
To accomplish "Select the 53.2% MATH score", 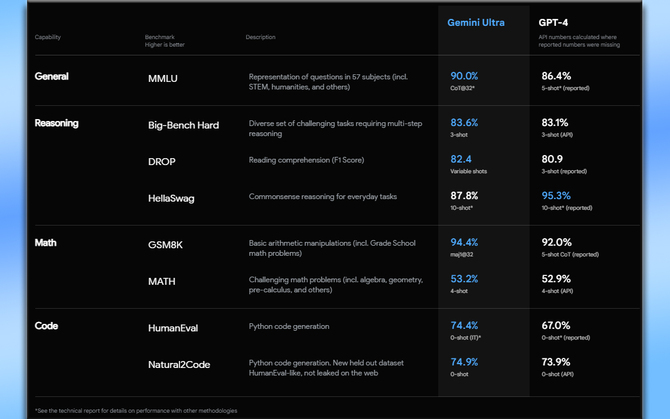I will tap(464, 279).
